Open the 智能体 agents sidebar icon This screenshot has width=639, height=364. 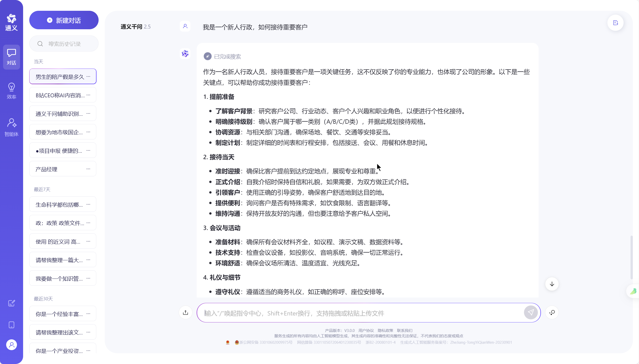[11, 127]
